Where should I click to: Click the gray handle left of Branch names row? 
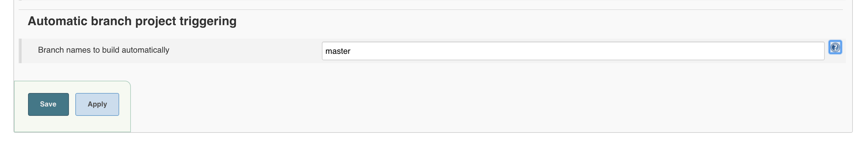[20, 51]
